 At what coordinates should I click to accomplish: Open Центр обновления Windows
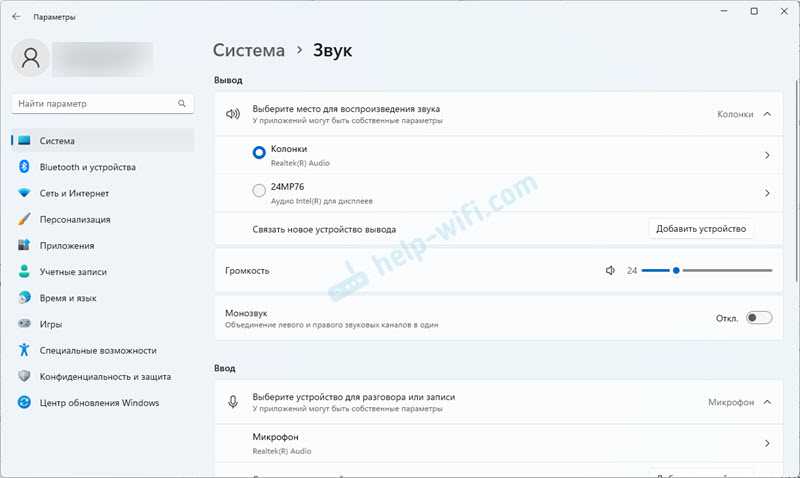[x=103, y=402]
